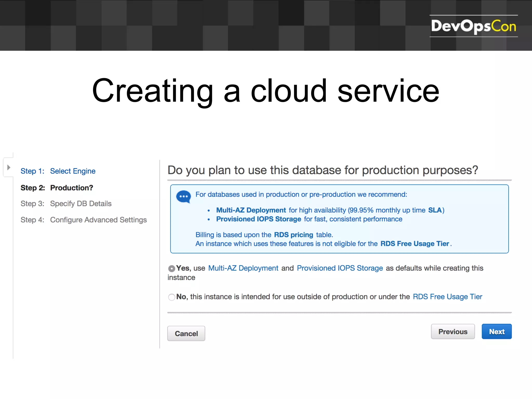Image resolution: width=532 pixels, height=399 pixels.
Task: Click the Previous button
Action: point(453,331)
